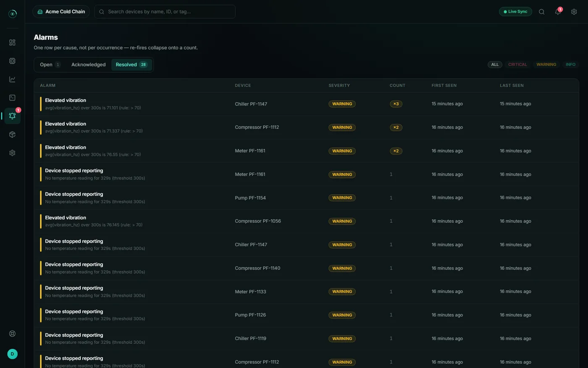This screenshot has width=588, height=368.
Task: Click the 15 minutes ago first seen value
Action: coord(447,104)
